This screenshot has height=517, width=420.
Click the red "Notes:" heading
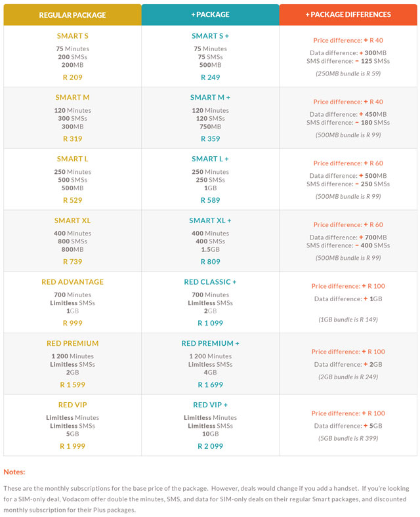coord(14,472)
